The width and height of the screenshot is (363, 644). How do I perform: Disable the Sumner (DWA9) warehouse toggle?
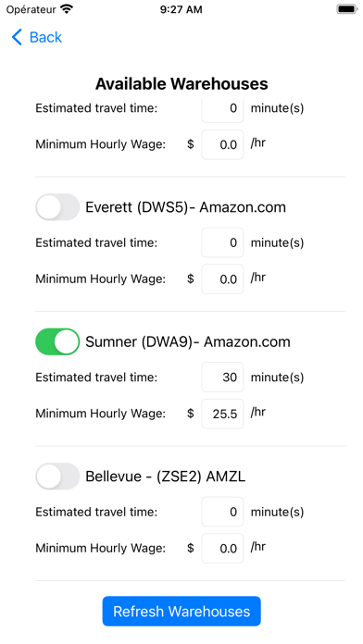click(x=57, y=341)
